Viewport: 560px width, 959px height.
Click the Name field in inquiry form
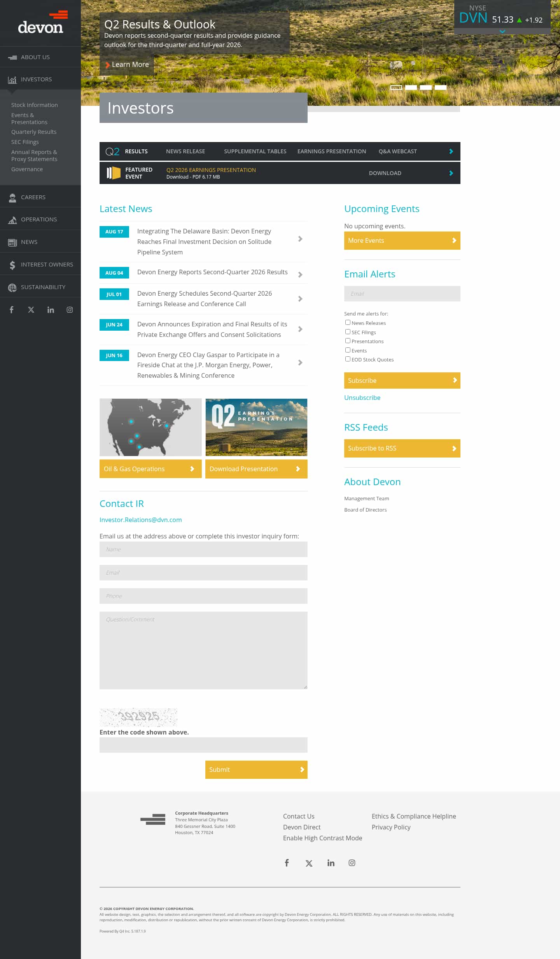[x=203, y=549]
